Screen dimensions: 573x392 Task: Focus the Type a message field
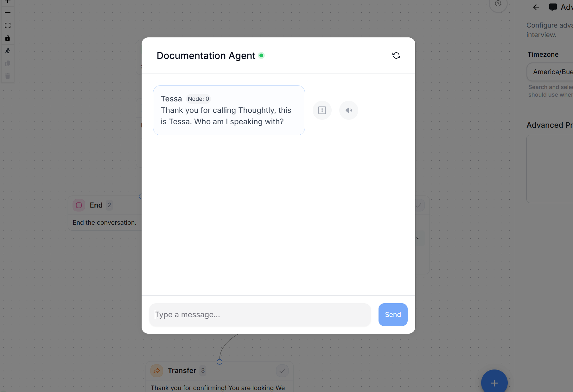[x=260, y=315]
